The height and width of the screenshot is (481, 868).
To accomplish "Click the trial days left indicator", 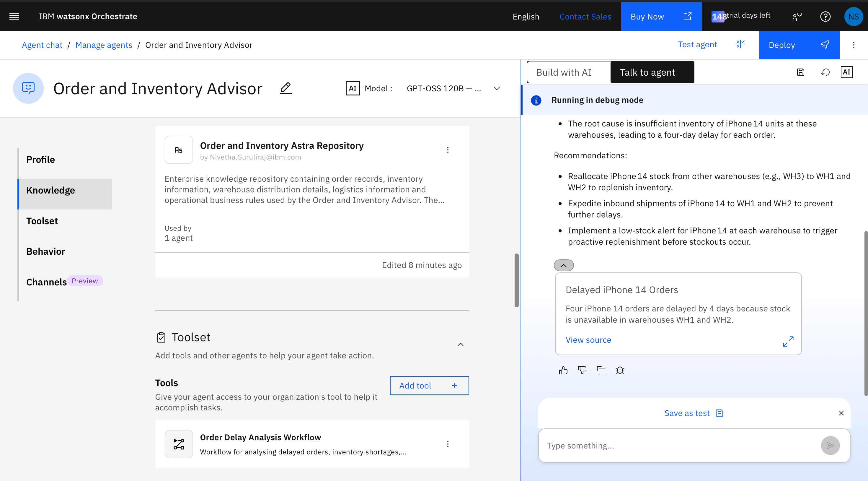I will (741, 16).
